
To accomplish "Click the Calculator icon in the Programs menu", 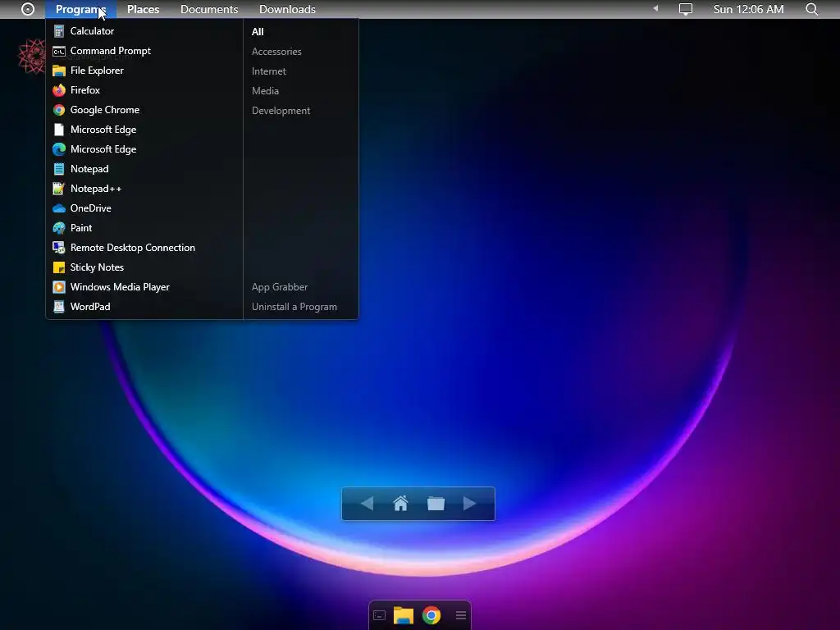I will tap(59, 32).
